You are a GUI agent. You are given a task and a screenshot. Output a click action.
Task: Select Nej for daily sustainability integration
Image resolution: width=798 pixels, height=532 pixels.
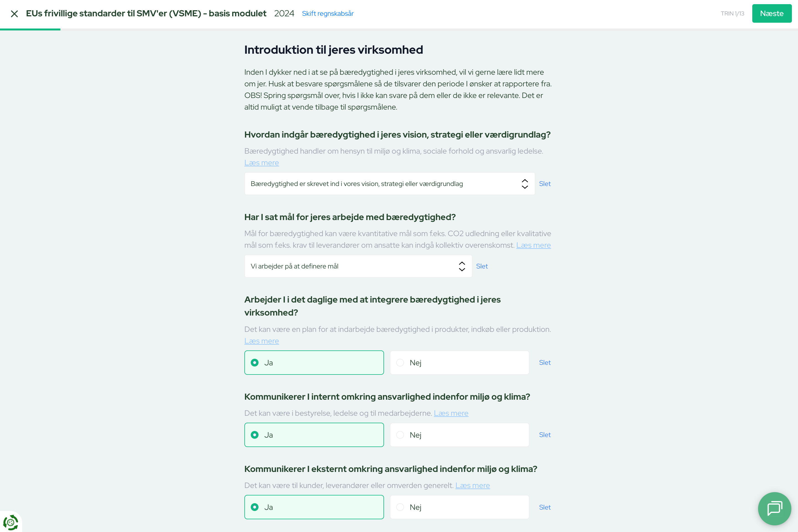click(x=459, y=362)
